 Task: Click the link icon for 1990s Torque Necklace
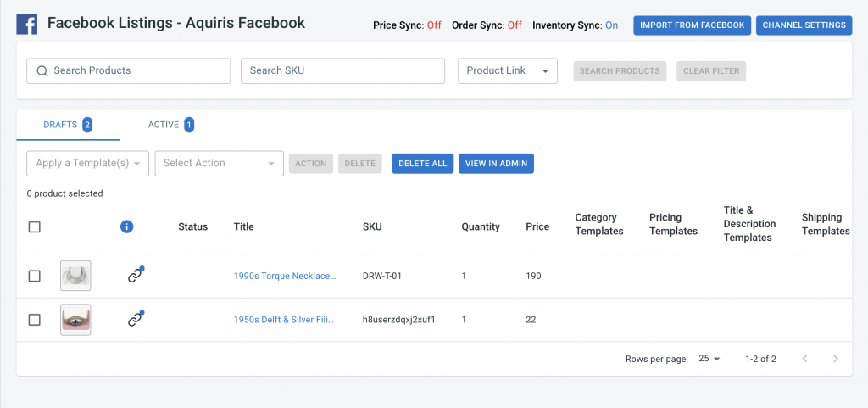(x=136, y=275)
